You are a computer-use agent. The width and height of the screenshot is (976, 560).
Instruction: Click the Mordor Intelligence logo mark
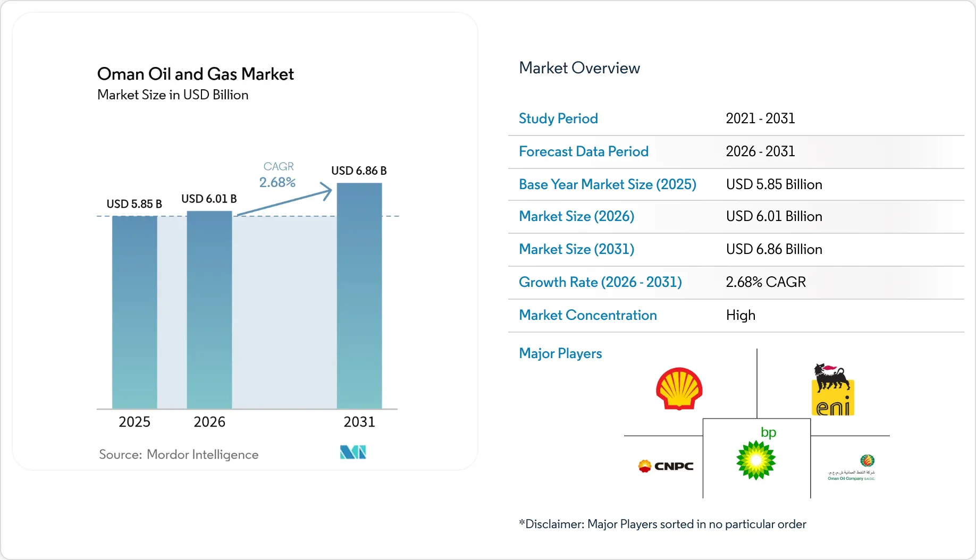pyautogui.click(x=353, y=452)
